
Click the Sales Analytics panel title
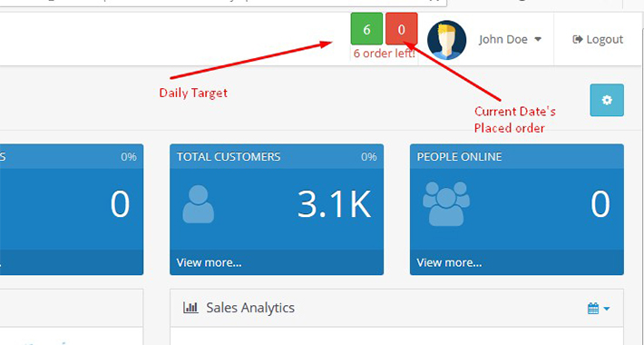click(x=250, y=308)
